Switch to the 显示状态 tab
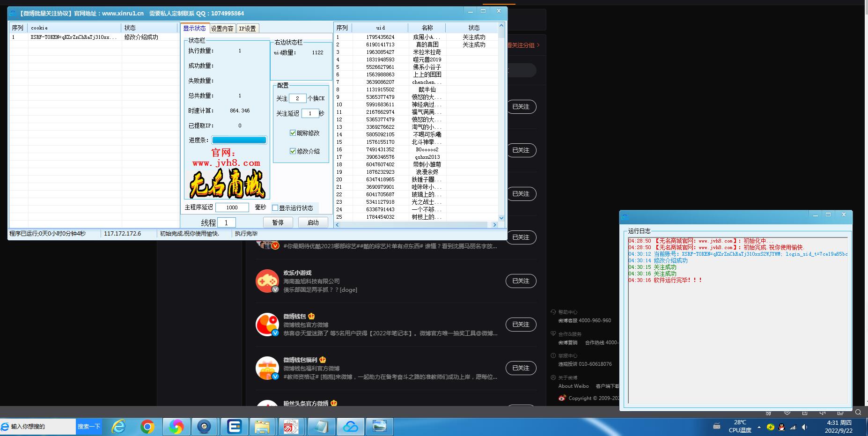Image resolution: width=868 pixels, height=436 pixels. coord(195,28)
